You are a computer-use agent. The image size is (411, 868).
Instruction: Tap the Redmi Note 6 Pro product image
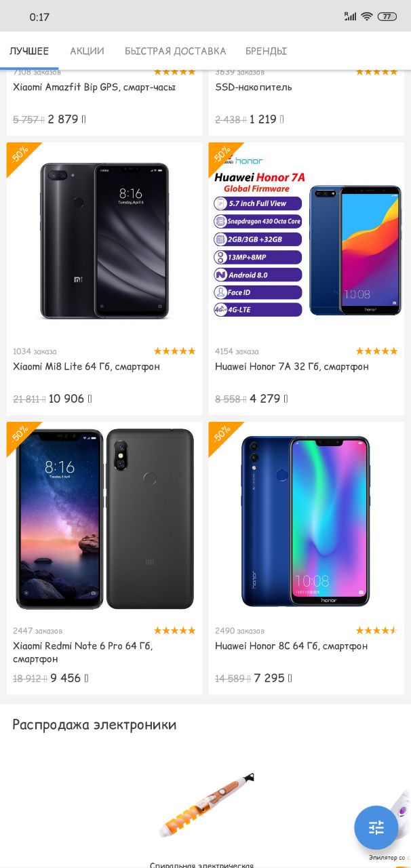click(104, 519)
